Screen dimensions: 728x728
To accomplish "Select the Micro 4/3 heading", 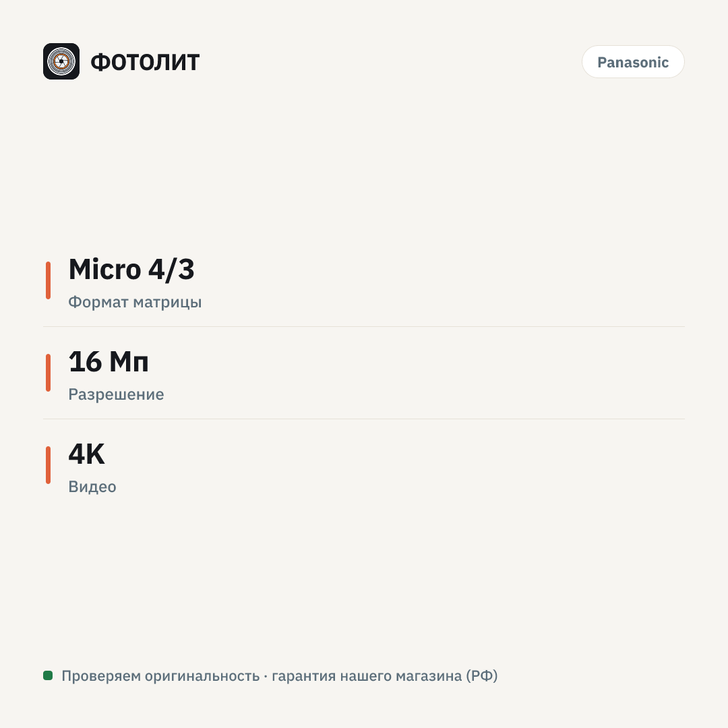I will tap(131, 269).
